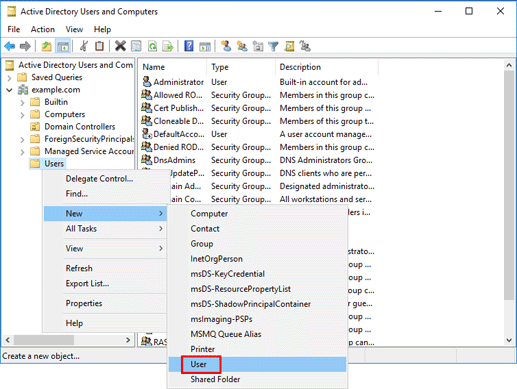Click the Export List toolbar icon

[168, 46]
